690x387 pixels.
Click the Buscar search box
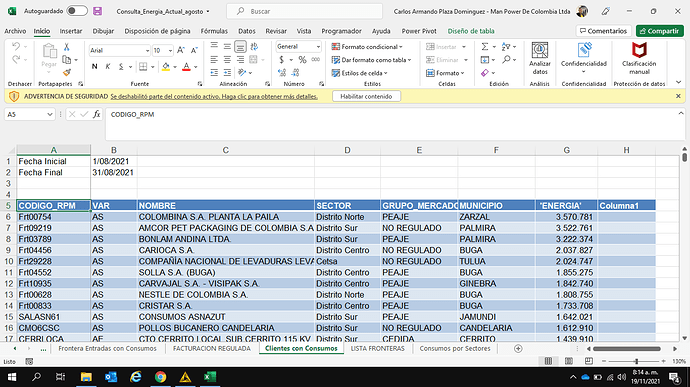click(x=305, y=11)
